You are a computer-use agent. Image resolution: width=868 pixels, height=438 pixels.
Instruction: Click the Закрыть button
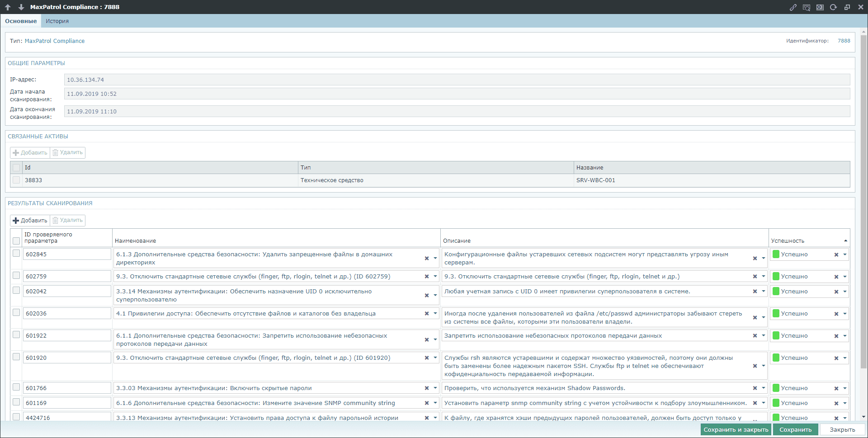pyautogui.click(x=842, y=430)
